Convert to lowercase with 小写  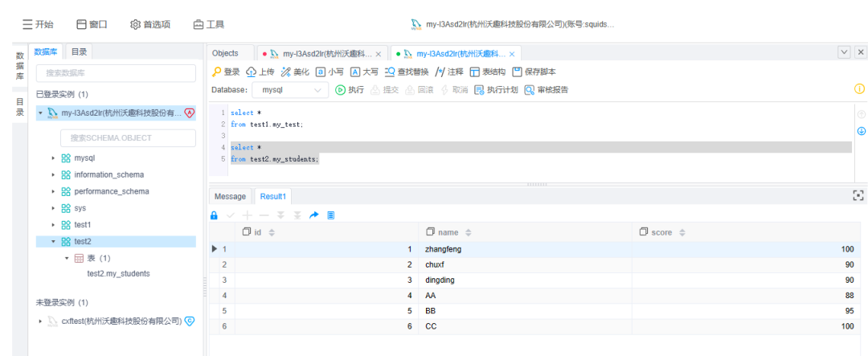point(330,72)
